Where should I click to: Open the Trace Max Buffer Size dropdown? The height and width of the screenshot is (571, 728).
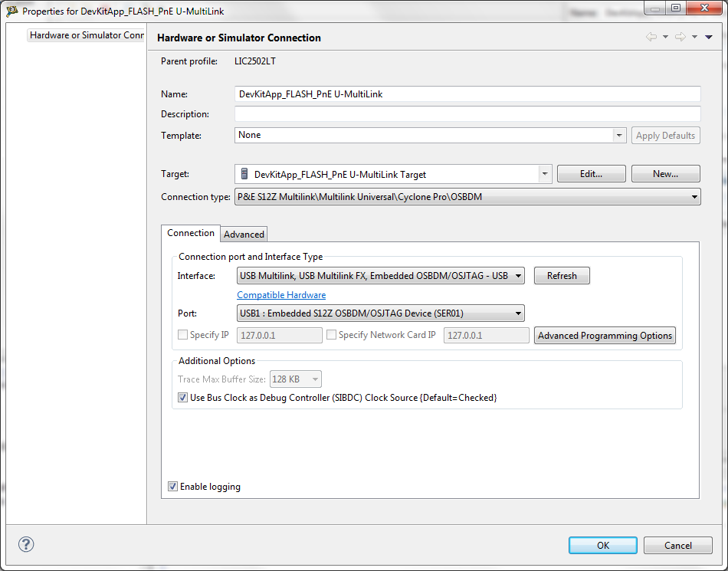click(296, 379)
